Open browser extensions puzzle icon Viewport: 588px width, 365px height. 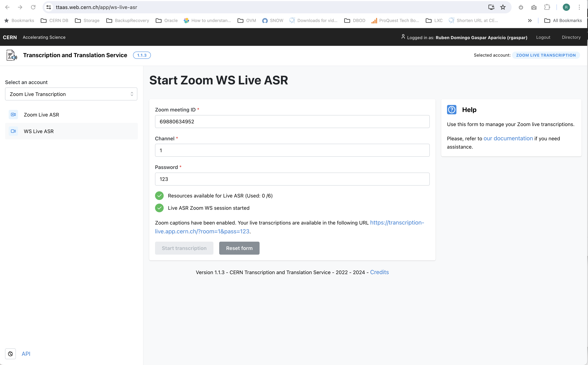pos(547,7)
